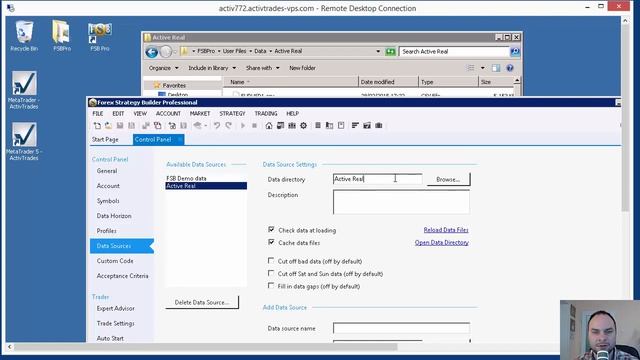Image resolution: width=640 pixels, height=360 pixels.
Task: Click the Reload Data Files link
Action: [x=446, y=230]
